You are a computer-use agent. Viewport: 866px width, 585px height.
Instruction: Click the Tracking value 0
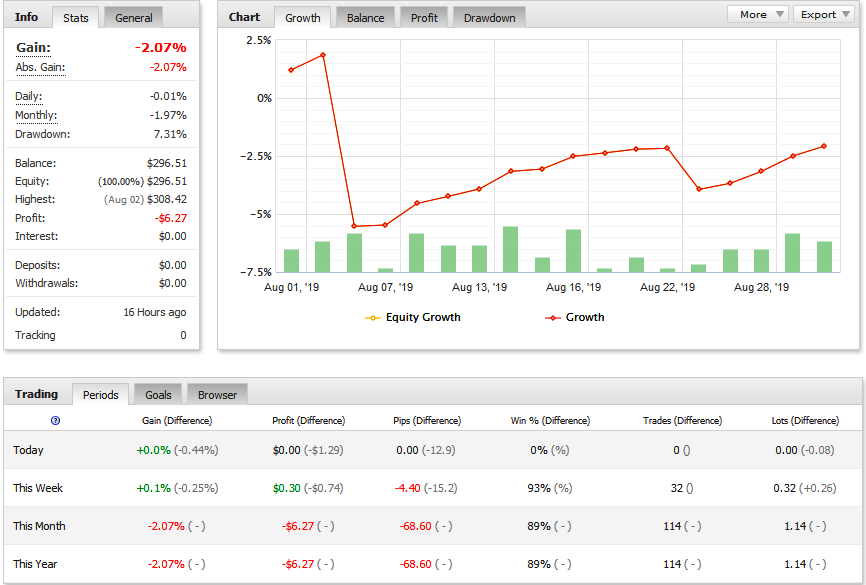(183, 335)
